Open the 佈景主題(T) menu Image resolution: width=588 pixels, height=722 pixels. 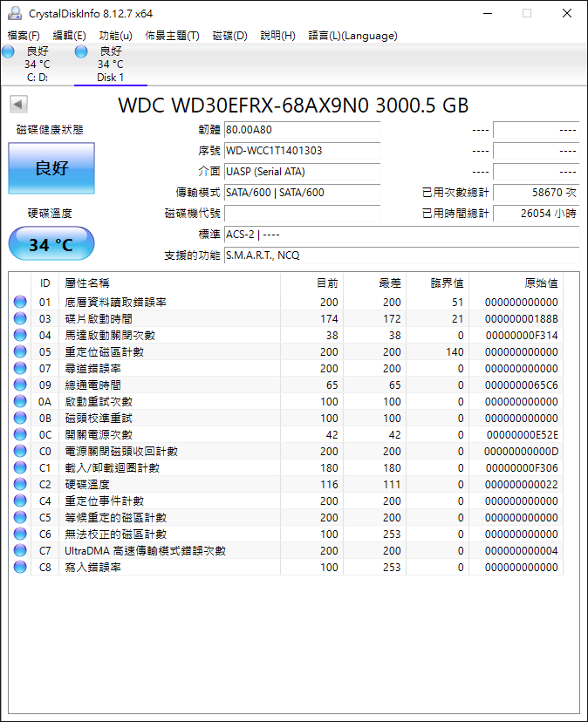173,36
